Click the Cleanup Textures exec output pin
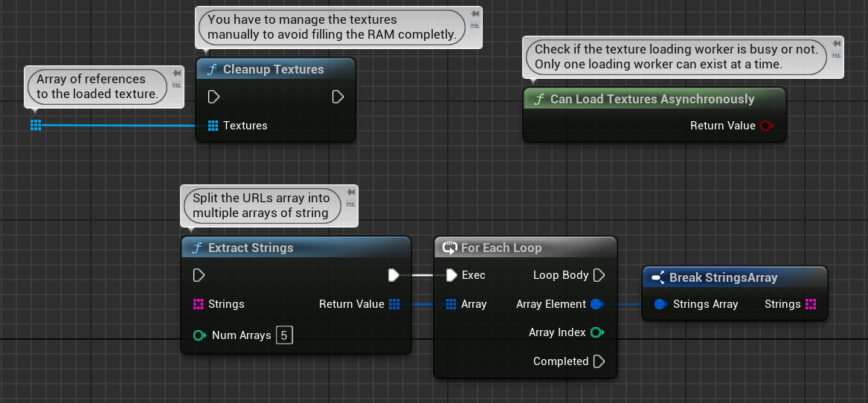The height and width of the screenshot is (403, 868). pos(338,97)
